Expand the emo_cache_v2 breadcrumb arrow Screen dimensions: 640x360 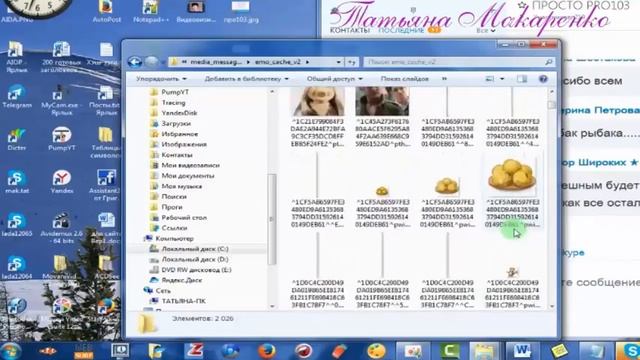coord(307,62)
